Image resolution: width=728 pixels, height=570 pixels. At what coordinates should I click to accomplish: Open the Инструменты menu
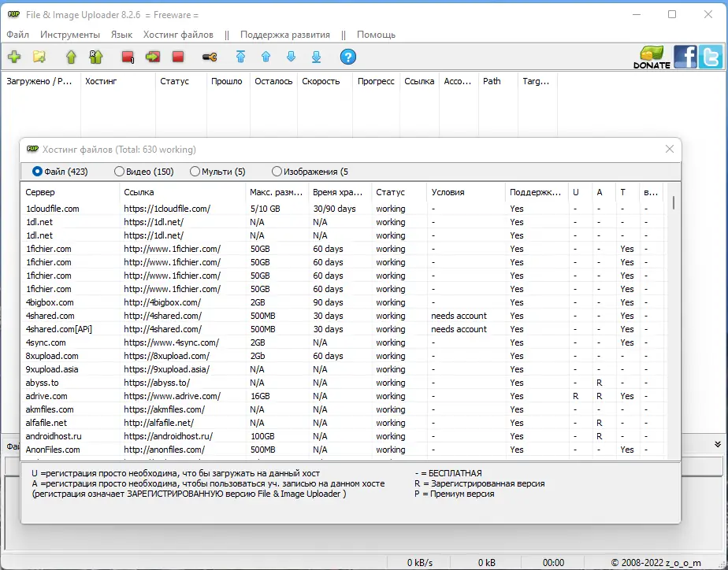(x=70, y=35)
